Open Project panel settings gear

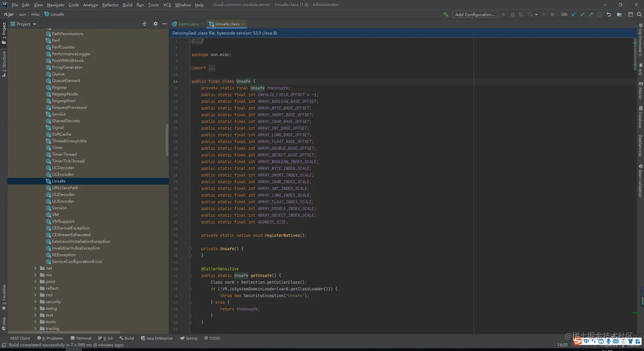[155, 24]
